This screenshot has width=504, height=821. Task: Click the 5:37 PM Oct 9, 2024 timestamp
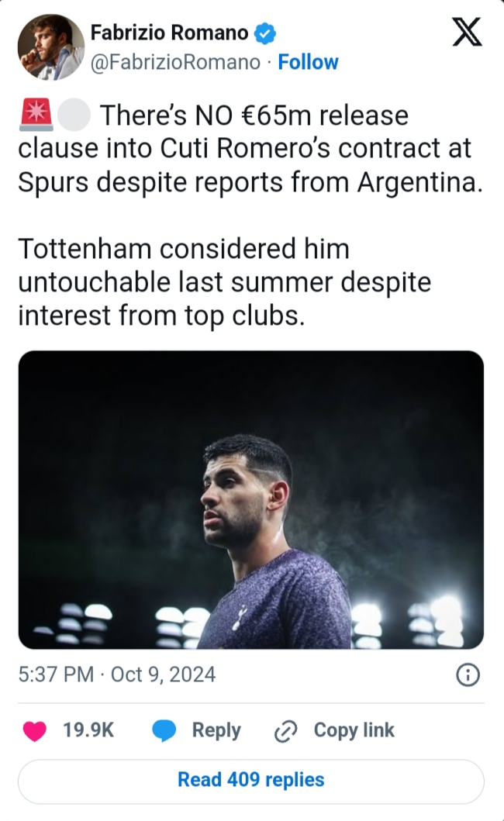pos(117,674)
